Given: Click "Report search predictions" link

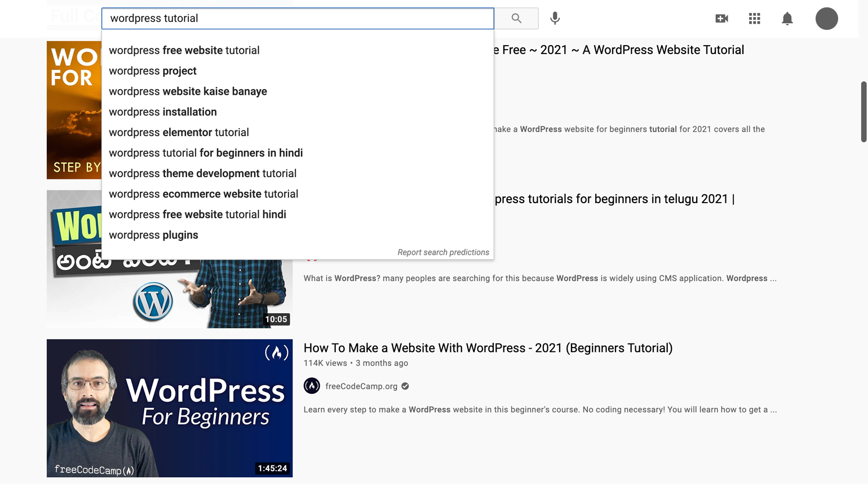Looking at the screenshot, I should [x=443, y=252].
